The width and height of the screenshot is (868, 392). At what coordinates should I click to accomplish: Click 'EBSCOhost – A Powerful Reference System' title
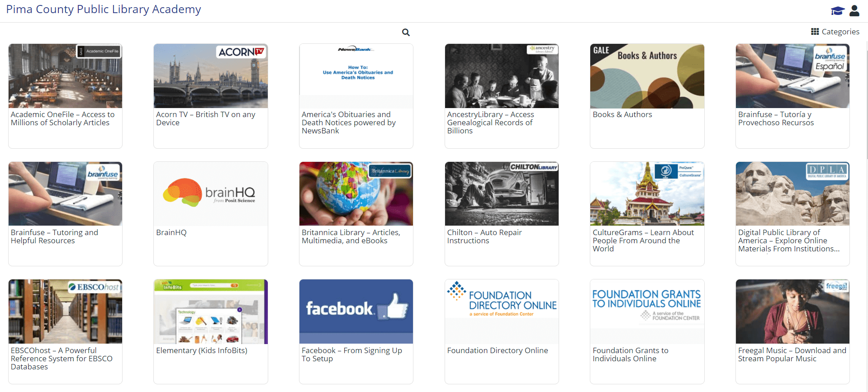62,359
